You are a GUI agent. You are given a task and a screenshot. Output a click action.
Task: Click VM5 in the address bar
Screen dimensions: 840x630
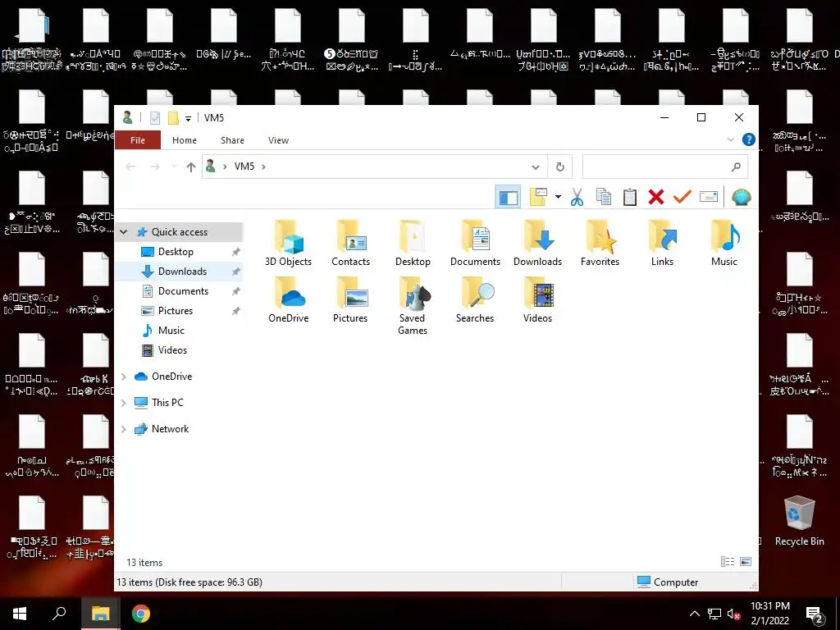tap(244, 167)
